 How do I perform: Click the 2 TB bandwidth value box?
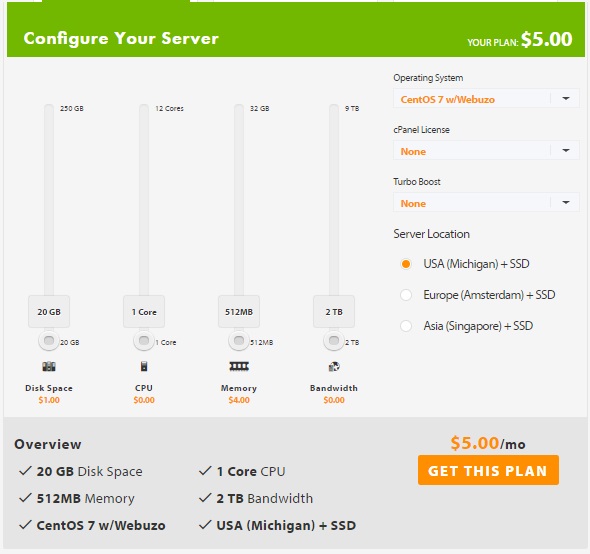pos(334,312)
